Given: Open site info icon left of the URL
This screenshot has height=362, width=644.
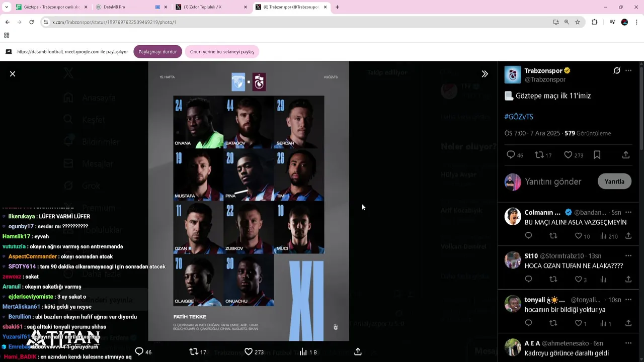Looking at the screenshot, I should coord(46,22).
